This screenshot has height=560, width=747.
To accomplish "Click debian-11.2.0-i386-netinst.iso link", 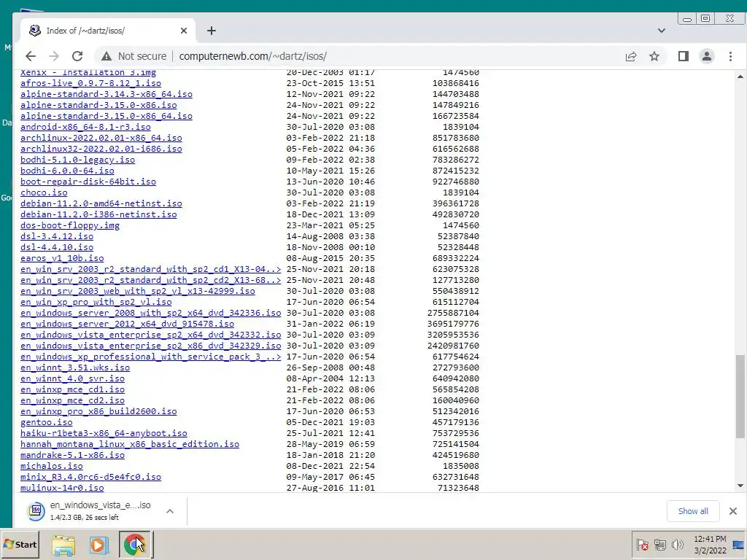I will click(x=98, y=215).
